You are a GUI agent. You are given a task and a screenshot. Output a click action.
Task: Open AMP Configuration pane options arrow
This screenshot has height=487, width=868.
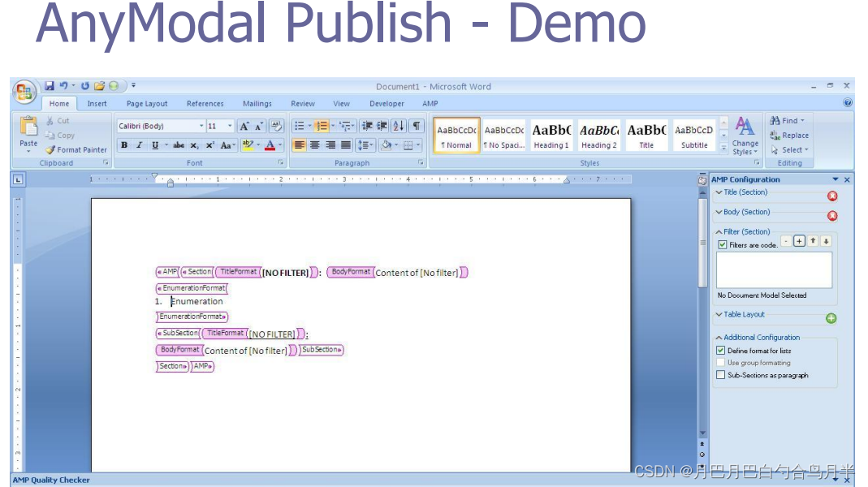tap(836, 179)
